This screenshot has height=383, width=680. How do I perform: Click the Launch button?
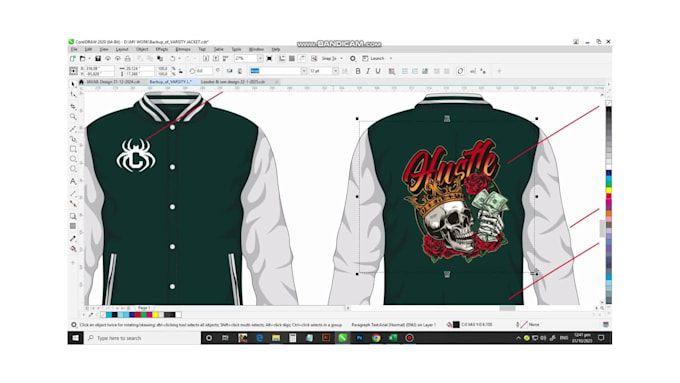[374, 58]
